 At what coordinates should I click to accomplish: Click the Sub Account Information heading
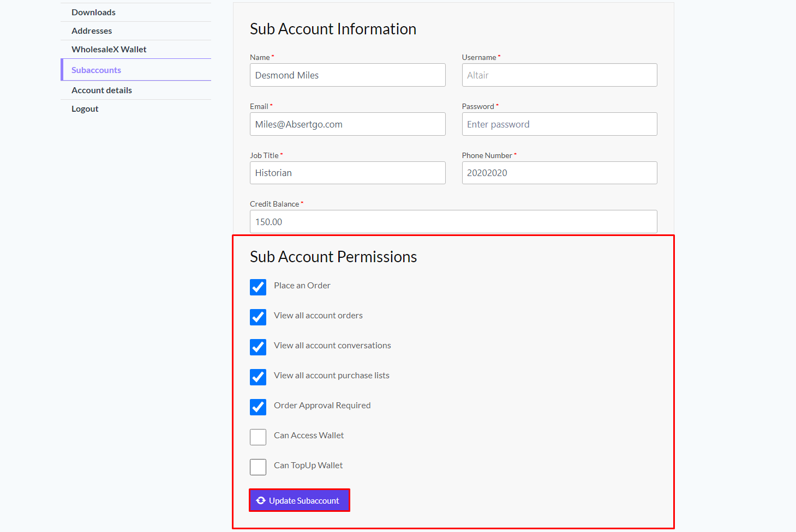pyautogui.click(x=333, y=29)
